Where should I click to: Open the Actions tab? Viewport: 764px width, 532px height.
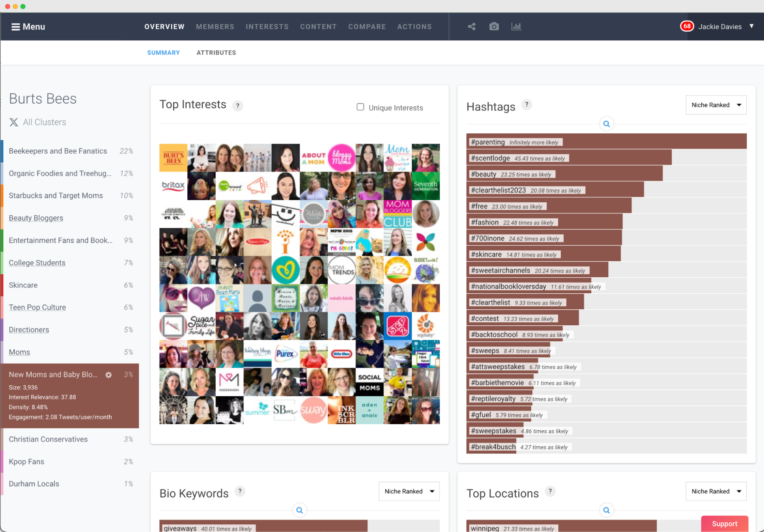click(x=414, y=27)
